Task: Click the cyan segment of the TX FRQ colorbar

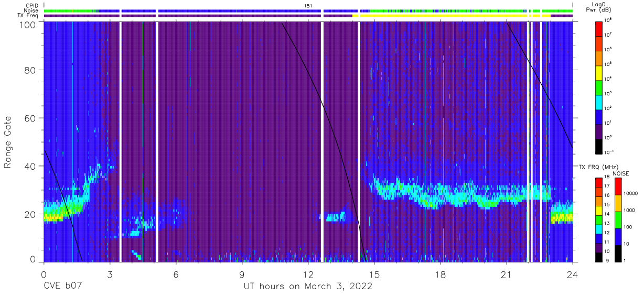Action: pyautogui.click(x=599, y=229)
